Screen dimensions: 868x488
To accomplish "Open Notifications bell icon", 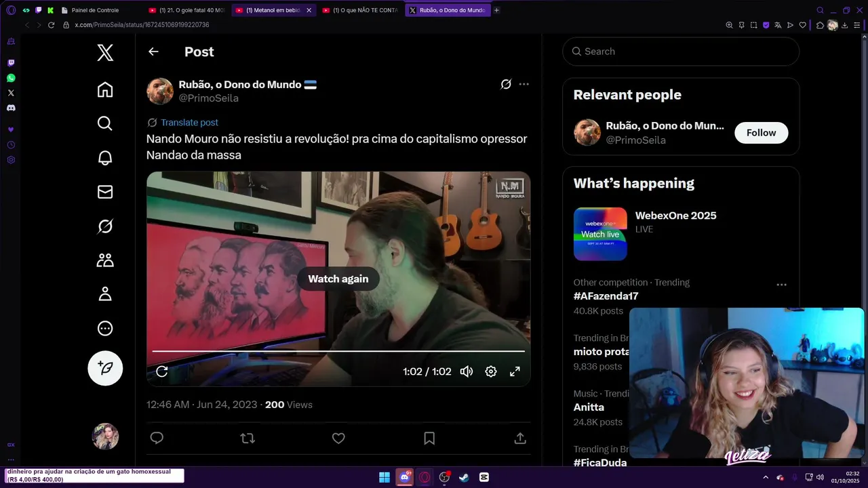I will pyautogui.click(x=105, y=158).
